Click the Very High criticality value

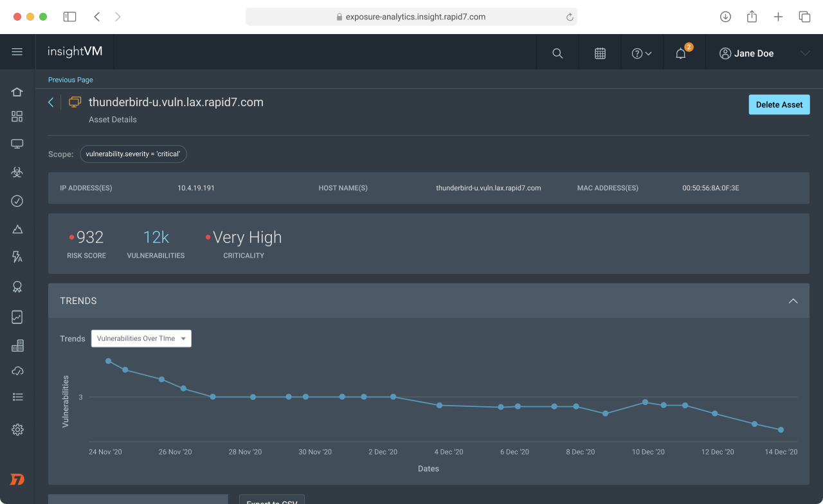pyautogui.click(x=247, y=237)
